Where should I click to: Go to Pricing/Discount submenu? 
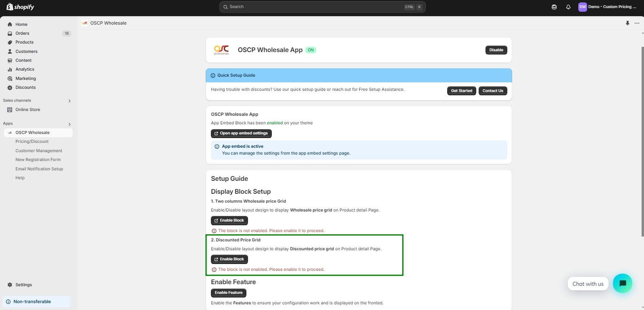(x=32, y=142)
